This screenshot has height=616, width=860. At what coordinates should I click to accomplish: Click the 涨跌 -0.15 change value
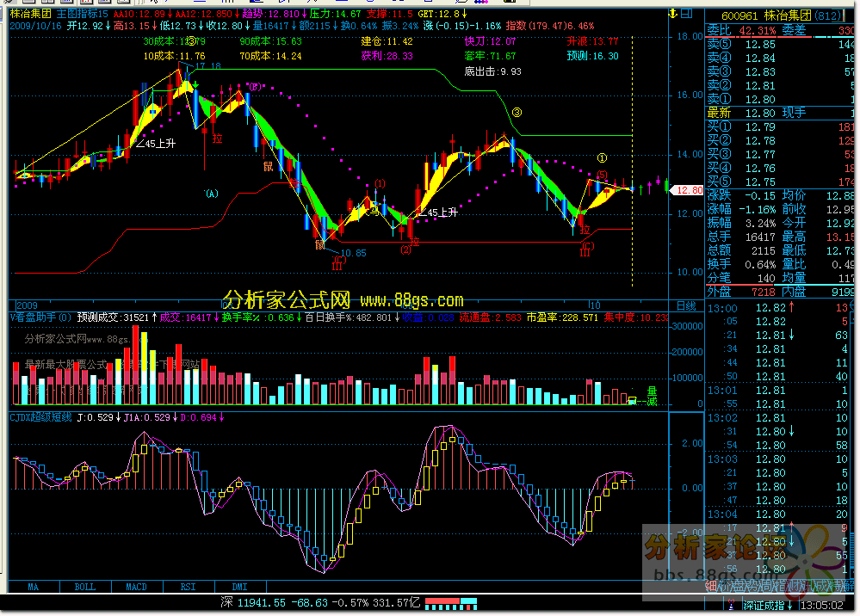pos(759,195)
